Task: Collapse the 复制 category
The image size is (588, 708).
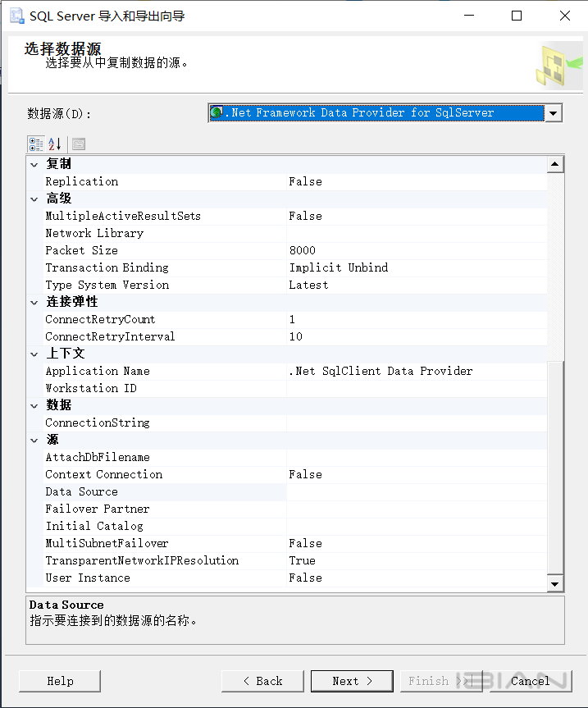Action: click(34, 165)
